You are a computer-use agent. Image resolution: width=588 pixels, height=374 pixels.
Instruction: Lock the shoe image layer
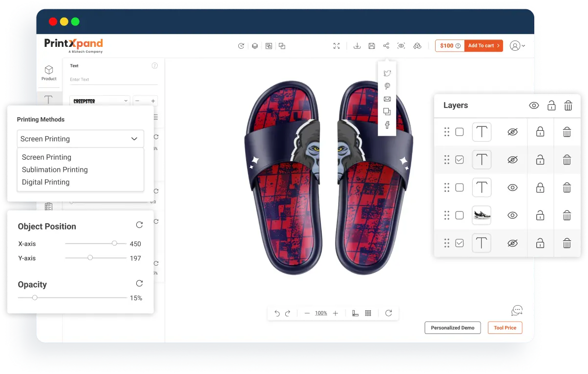coord(540,215)
